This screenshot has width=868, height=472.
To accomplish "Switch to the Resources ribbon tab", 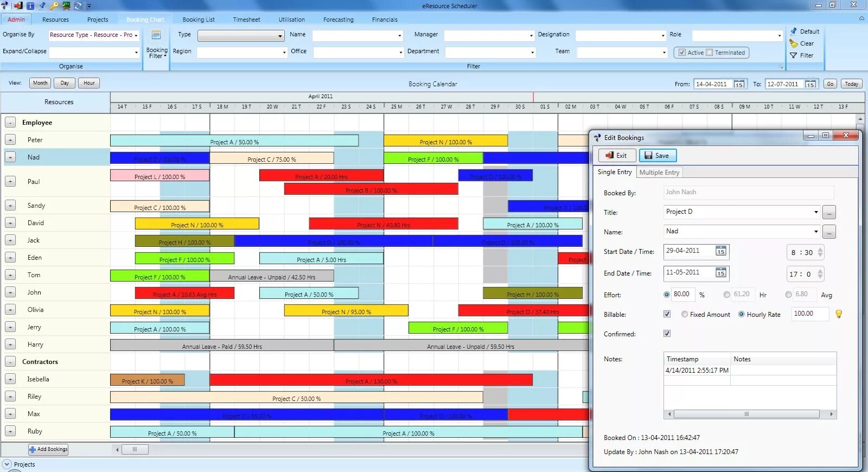I will pos(55,20).
